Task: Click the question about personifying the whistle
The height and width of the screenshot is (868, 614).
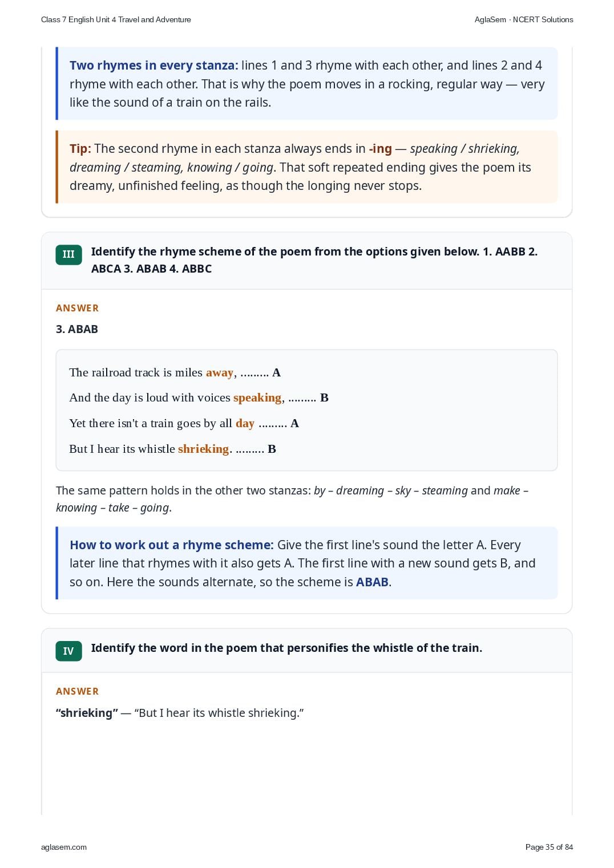Action: pyautogui.click(x=286, y=648)
